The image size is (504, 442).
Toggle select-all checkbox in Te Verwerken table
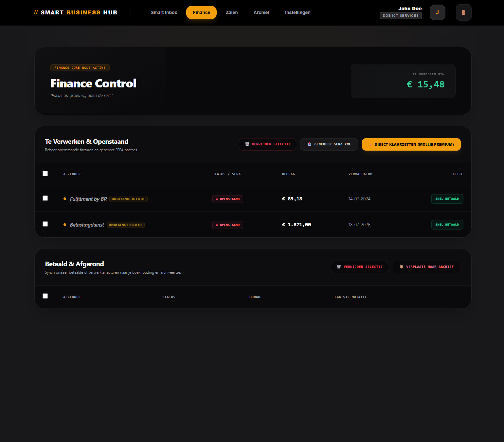coord(45,174)
